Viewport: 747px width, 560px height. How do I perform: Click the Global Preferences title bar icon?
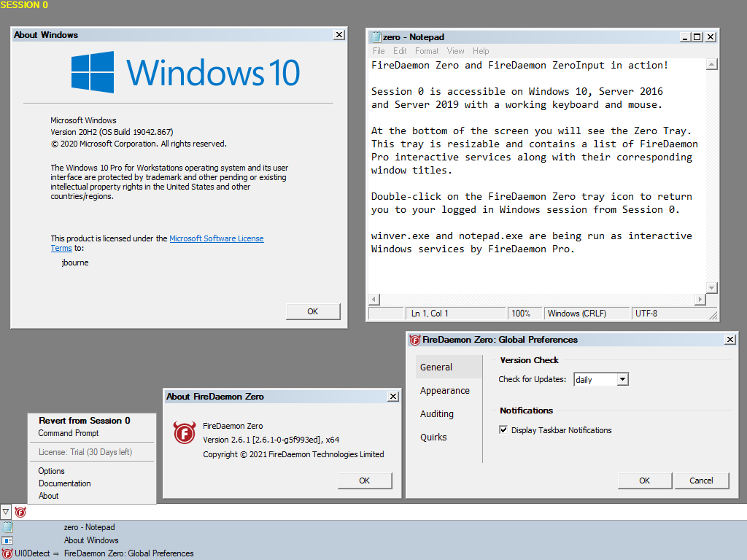(x=415, y=340)
